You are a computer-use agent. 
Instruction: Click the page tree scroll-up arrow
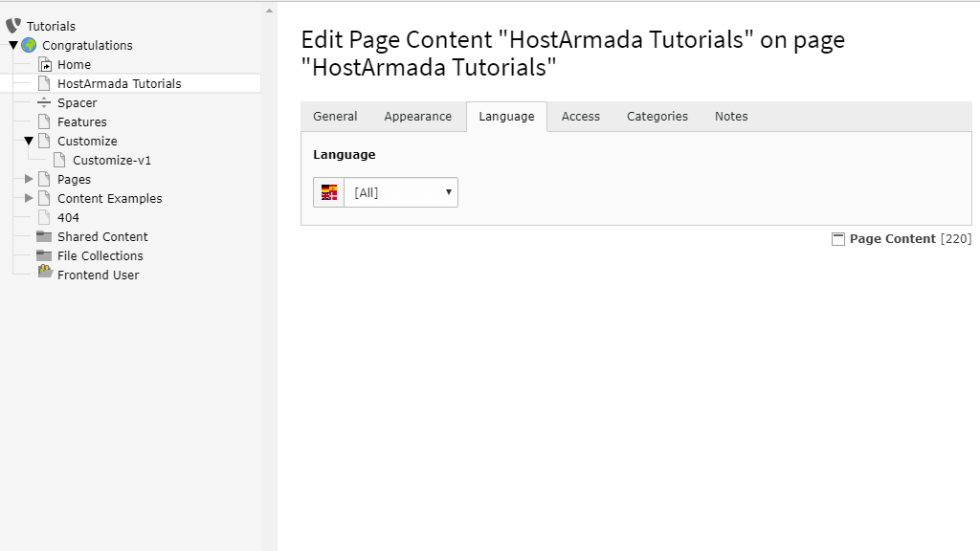coord(269,11)
